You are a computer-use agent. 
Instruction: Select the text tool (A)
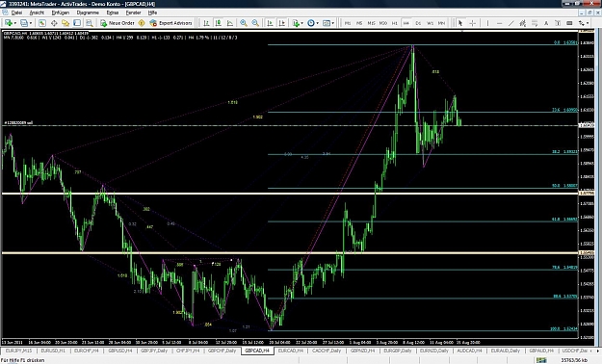coord(546,23)
